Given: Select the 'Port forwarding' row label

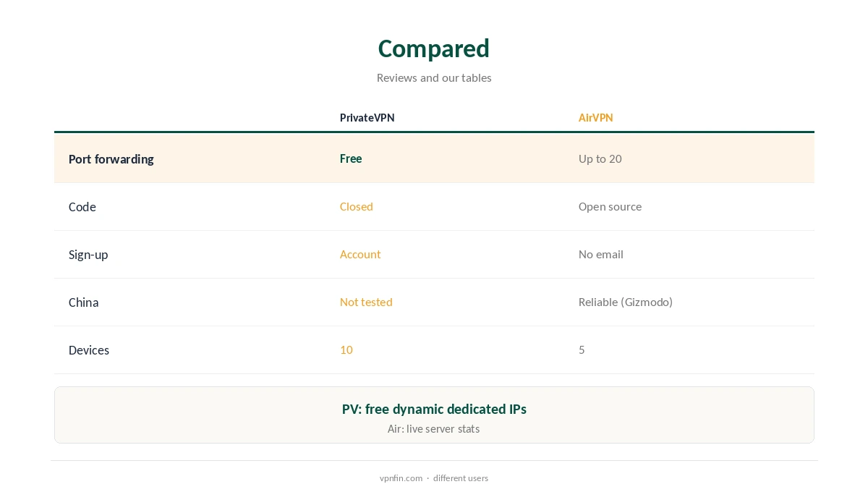Looking at the screenshot, I should pyautogui.click(x=111, y=158).
